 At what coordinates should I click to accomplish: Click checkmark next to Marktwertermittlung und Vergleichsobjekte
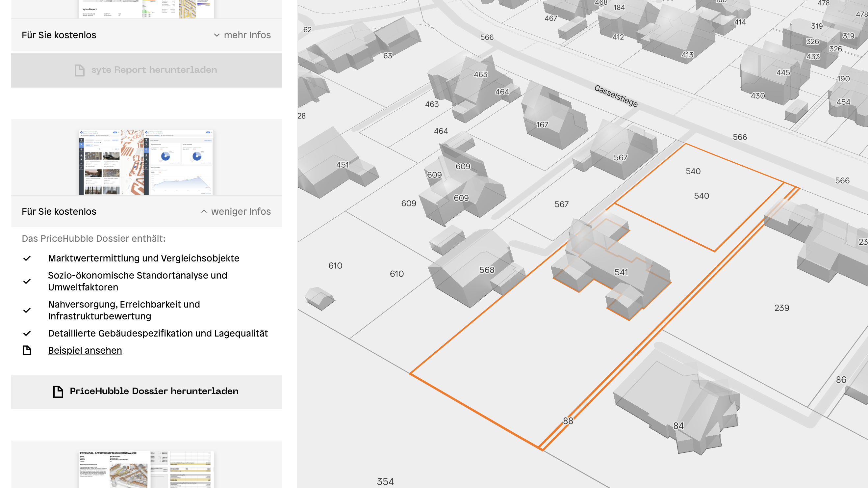[27, 258]
